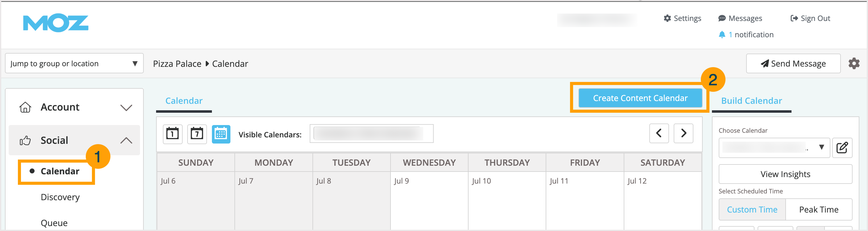Select Discovery in the sidebar
This screenshot has height=231, width=868.
pyautogui.click(x=60, y=197)
